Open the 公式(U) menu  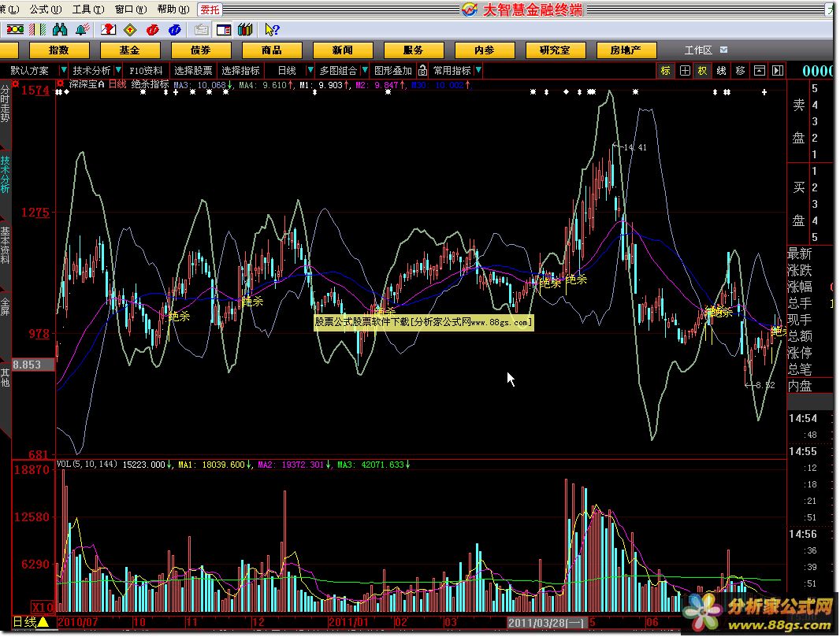click(x=46, y=9)
